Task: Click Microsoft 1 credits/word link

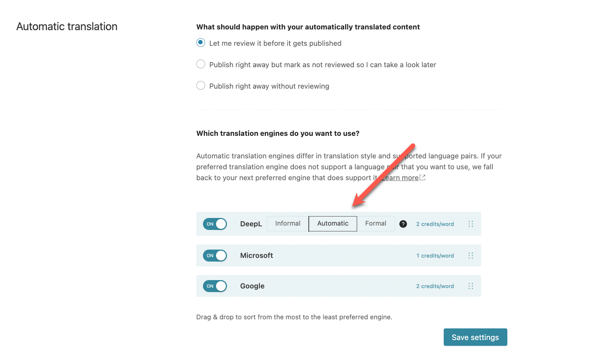Action: point(435,256)
